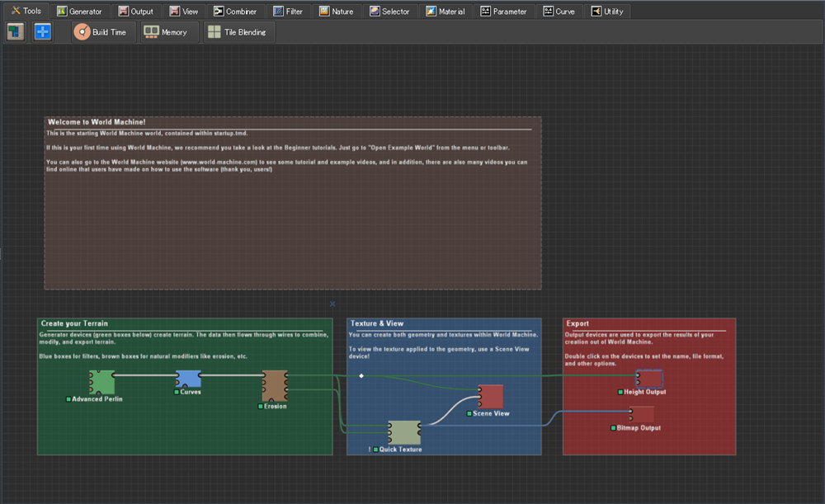Toggle Height Output green status indicator
Image resolution: width=825 pixels, height=504 pixels.
click(x=620, y=392)
